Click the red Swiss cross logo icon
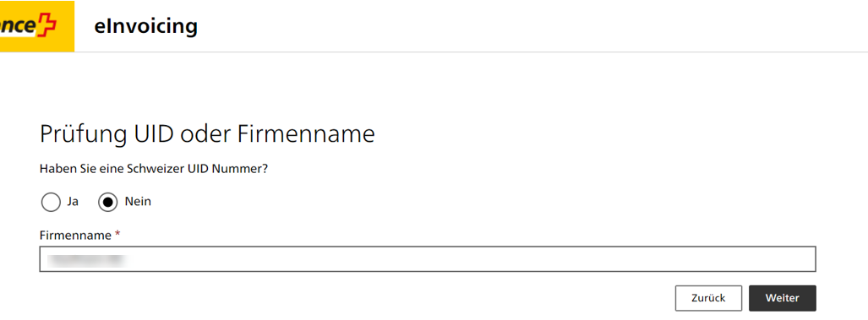This screenshot has height=320, width=868. tap(47, 26)
